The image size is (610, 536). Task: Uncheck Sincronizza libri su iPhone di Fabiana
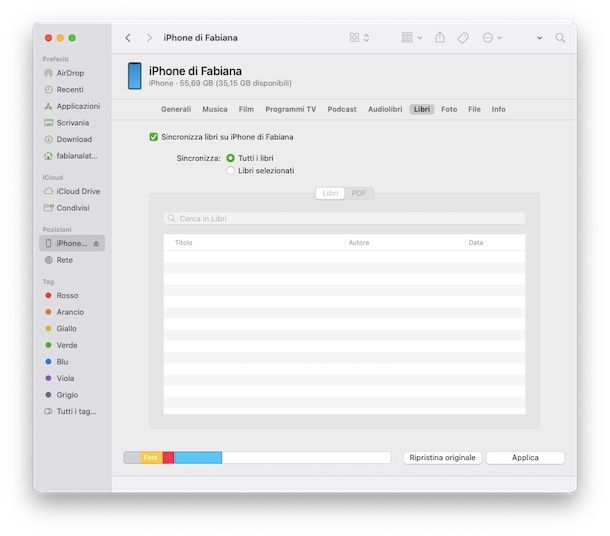[154, 137]
